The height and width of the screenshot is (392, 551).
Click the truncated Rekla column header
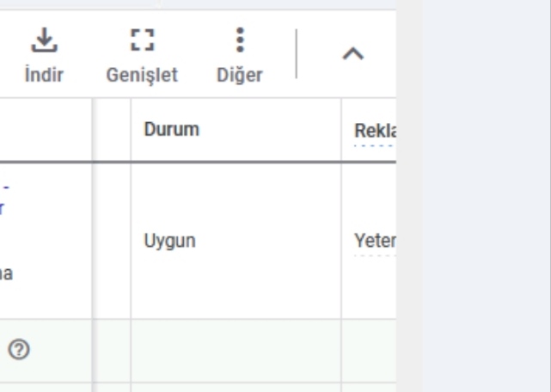coord(375,131)
